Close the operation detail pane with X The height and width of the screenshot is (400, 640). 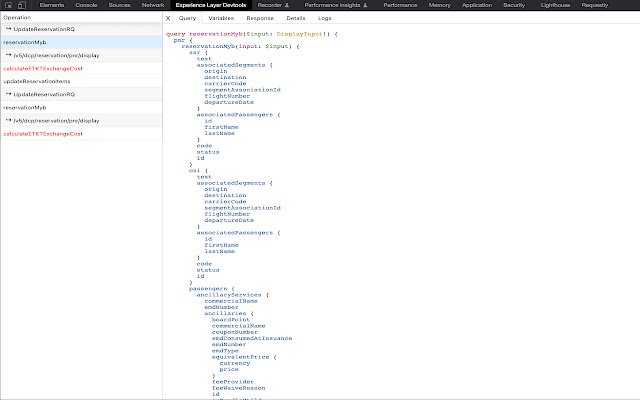168,18
